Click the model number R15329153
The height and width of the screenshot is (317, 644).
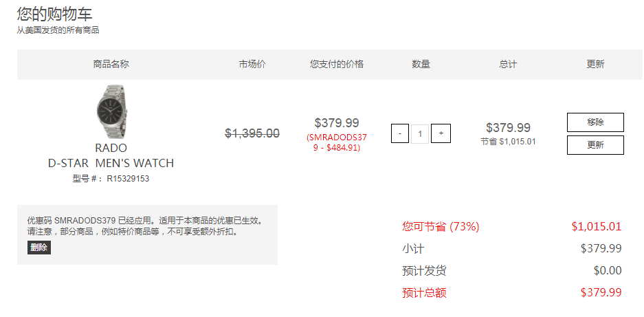pyautogui.click(x=128, y=179)
